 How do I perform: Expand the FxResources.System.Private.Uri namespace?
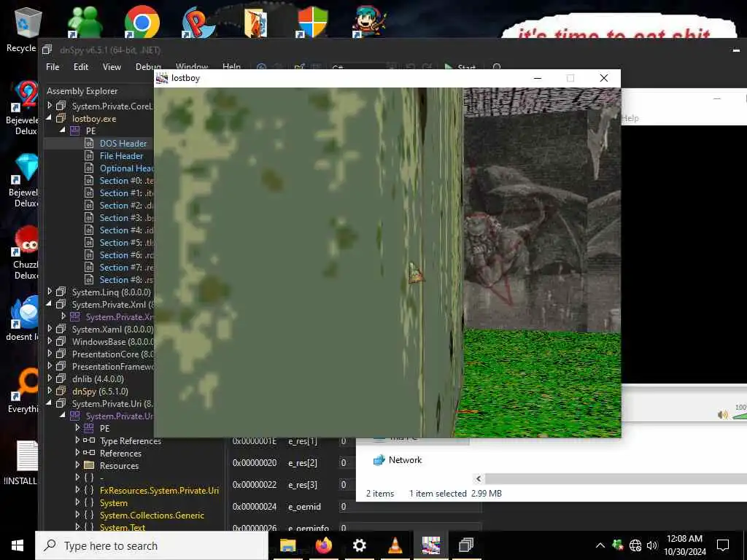point(77,490)
